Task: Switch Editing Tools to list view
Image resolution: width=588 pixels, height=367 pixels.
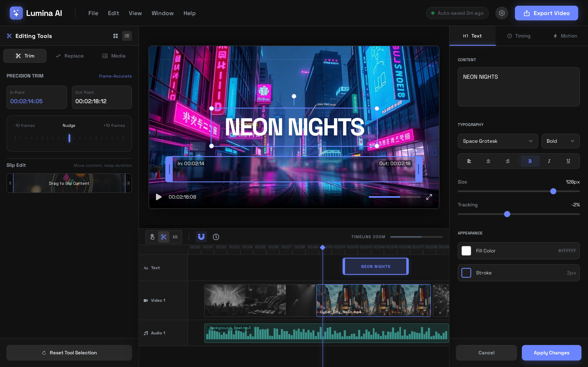Action: tap(127, 36)
